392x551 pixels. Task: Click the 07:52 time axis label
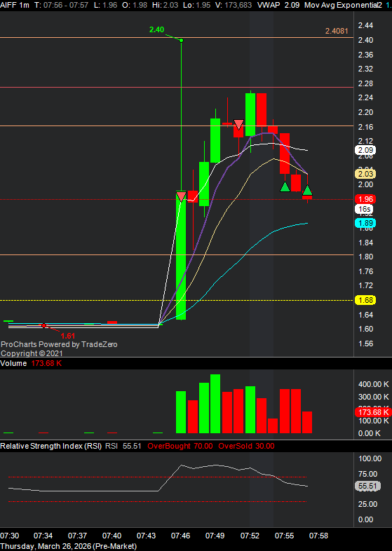coord(250,536)
